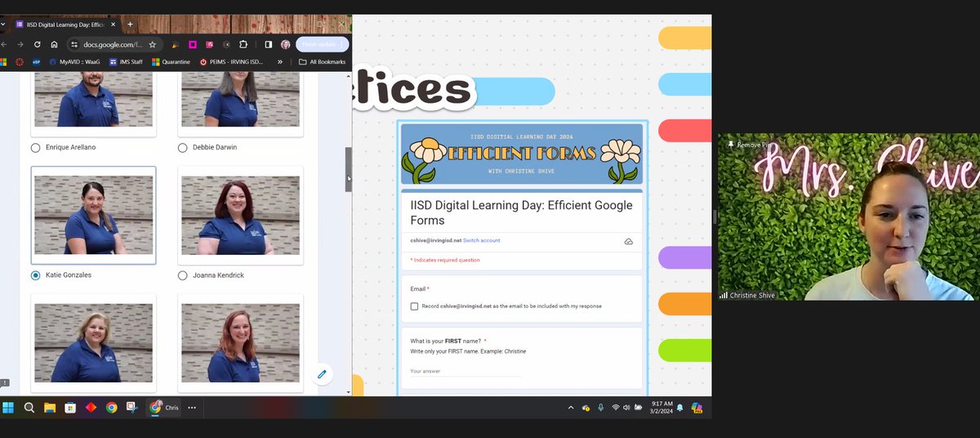Select Enrique Arellano radio button

(x=35, y=148)
